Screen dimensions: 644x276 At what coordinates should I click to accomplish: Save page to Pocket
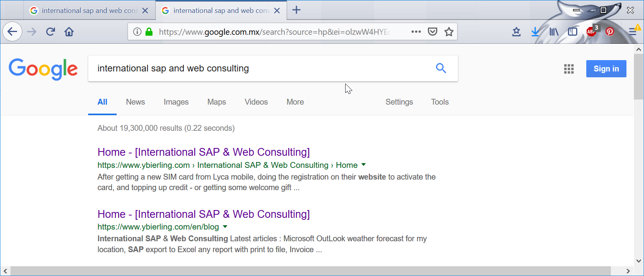pyautogui.click(x=433, y=32)
